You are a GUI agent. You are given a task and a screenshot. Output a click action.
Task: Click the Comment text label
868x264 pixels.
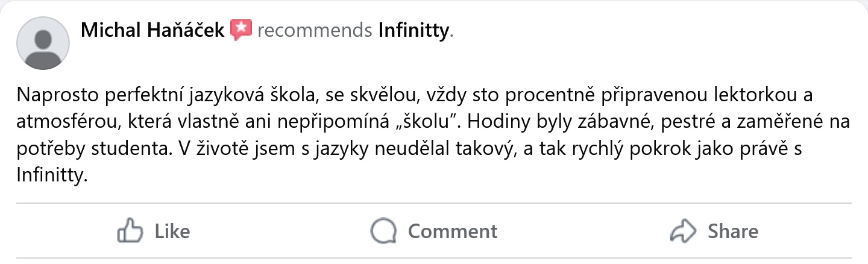pyautogui.click(x=453, y=231)
